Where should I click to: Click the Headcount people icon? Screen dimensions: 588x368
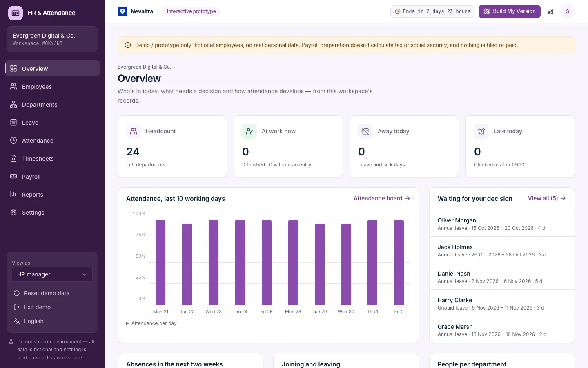(x=134, y=131)
